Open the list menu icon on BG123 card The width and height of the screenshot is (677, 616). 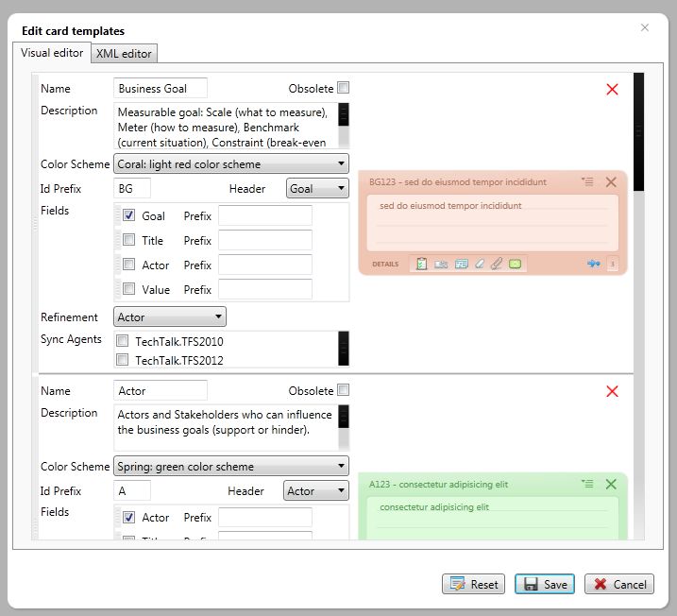click(x=587, y=181)
